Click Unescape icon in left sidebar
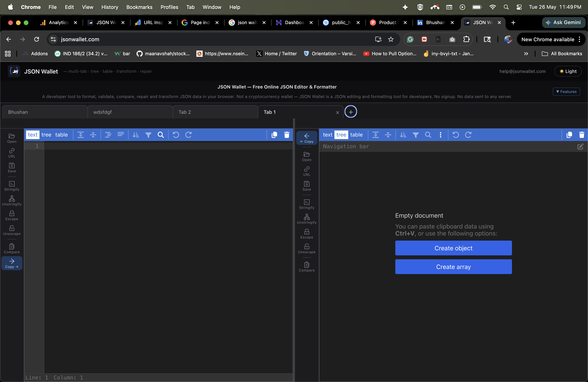588x382 pixels. click(x=12, y=230)
